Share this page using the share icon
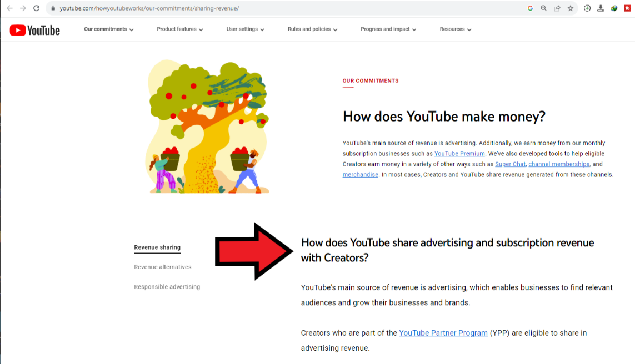 pyautogui.click(x=557, y=8)
